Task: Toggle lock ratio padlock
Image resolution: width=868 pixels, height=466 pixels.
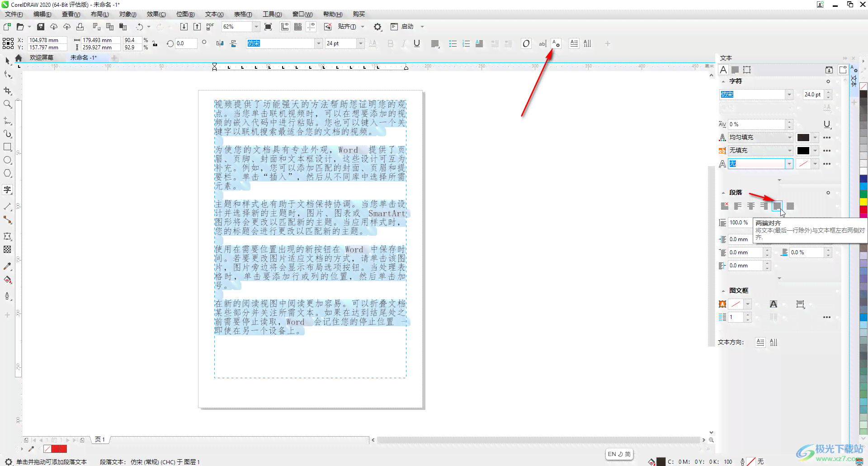Action: [155, 43]
